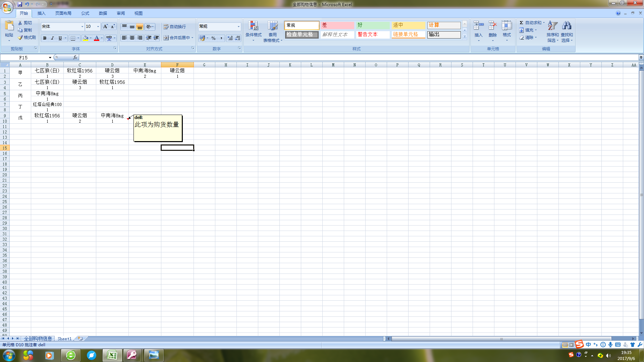Save the workbook from quick access toolbar
Viewport: 644px width, 362px height.
click(20, 4)
